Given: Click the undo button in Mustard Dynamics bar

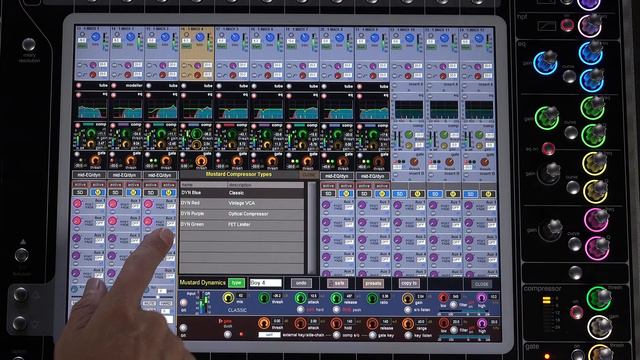Looking at the screenshot, I should click(x=301, y=283).
